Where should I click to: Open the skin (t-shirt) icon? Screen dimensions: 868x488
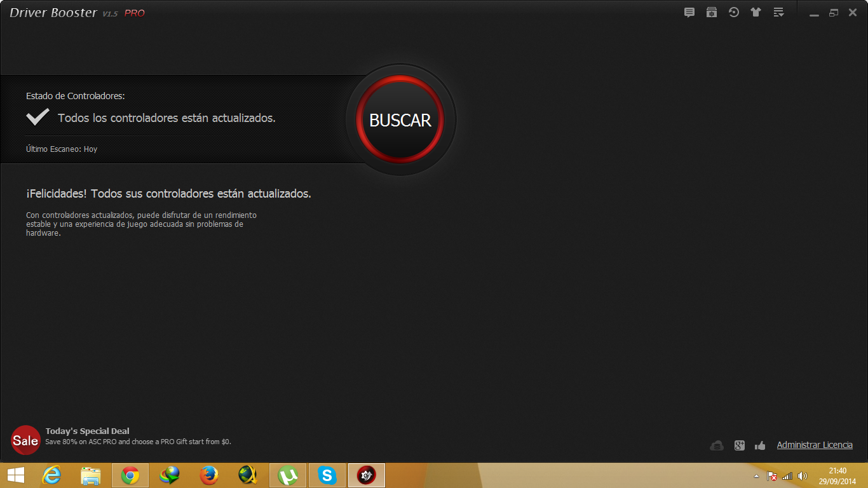click(756, 12)
